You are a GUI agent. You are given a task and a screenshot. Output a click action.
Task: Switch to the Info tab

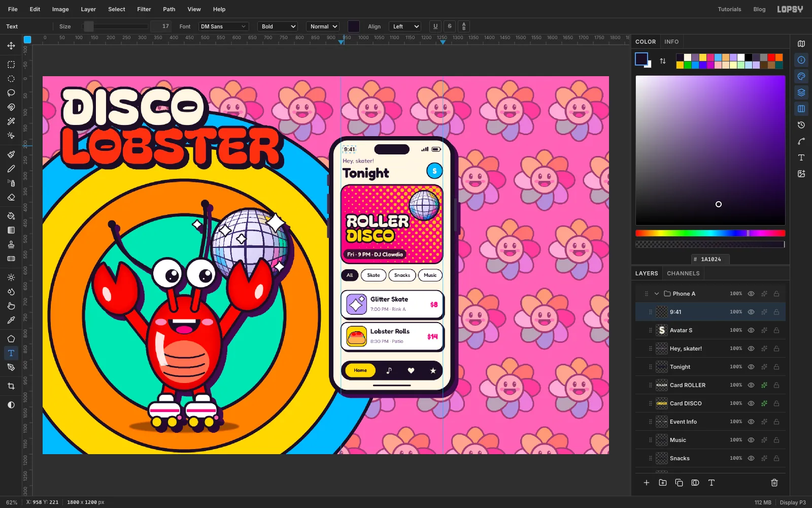coord(671,42)
